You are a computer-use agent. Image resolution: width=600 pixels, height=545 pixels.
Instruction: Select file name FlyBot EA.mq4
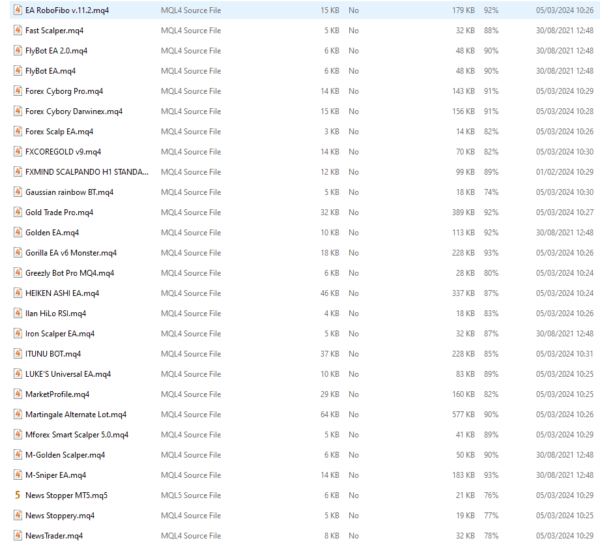51,71
